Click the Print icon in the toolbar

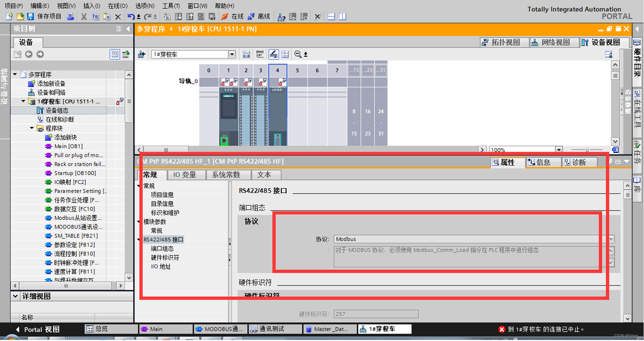coord(71,16)
